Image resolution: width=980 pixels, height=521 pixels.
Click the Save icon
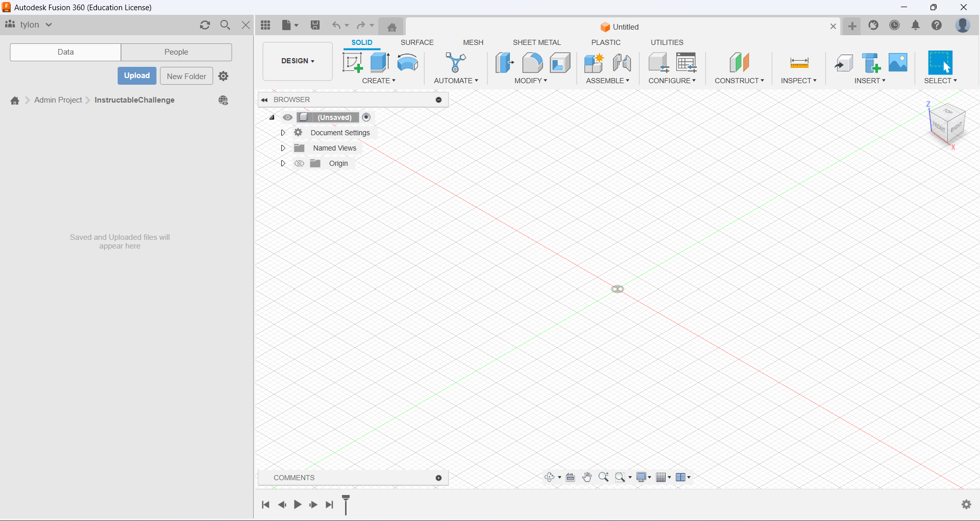[315, 25]
